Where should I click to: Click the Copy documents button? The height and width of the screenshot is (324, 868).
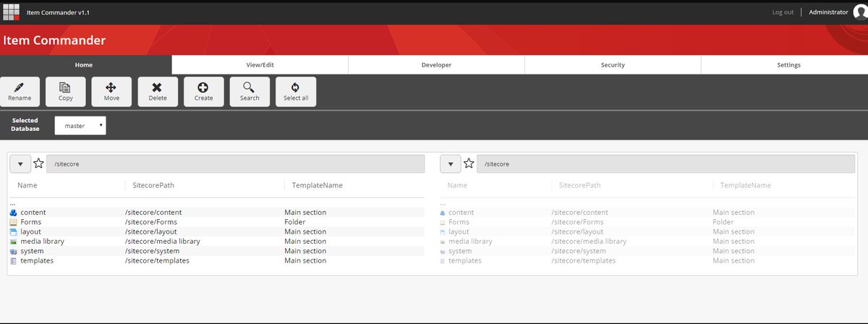66,92
